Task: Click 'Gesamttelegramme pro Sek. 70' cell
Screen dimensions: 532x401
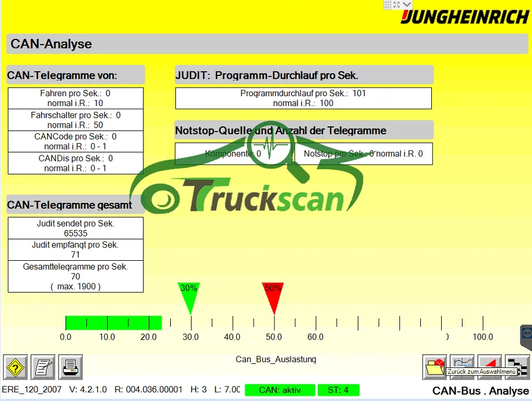Action: coord(76,276)
